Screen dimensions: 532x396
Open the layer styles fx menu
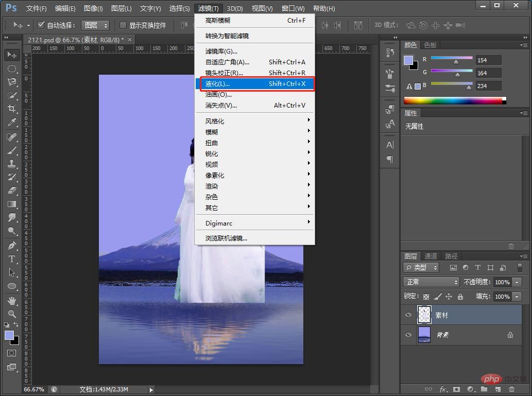click(443, 389)
